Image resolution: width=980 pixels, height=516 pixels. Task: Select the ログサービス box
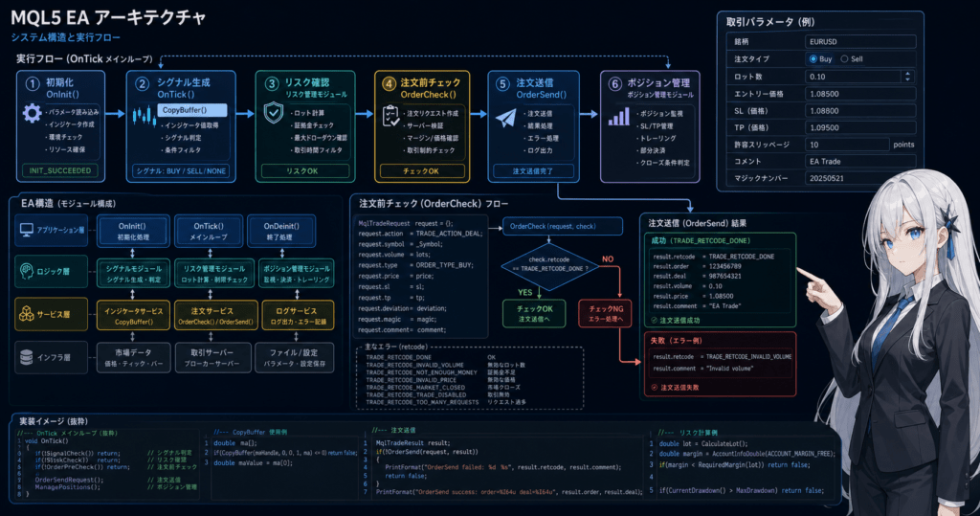pos(298,315)
